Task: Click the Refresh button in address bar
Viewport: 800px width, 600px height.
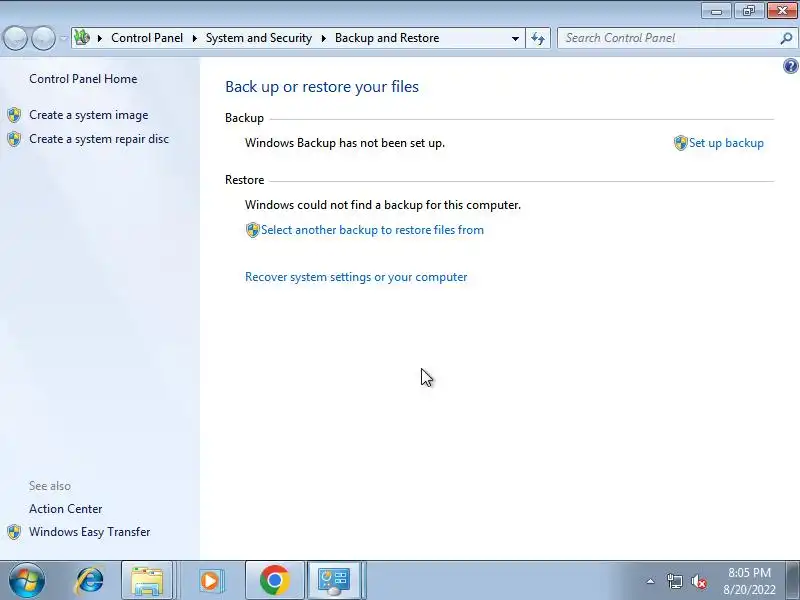Action: (538, 38)
